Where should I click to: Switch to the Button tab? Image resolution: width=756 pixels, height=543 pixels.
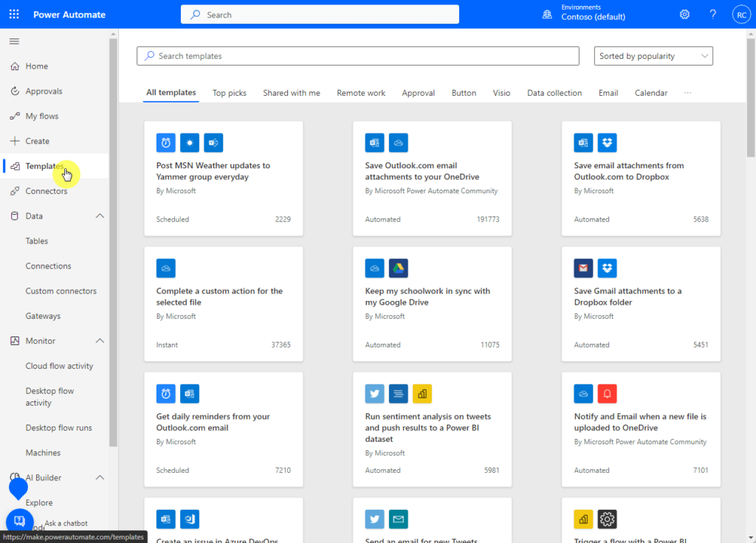coord(464,93)
